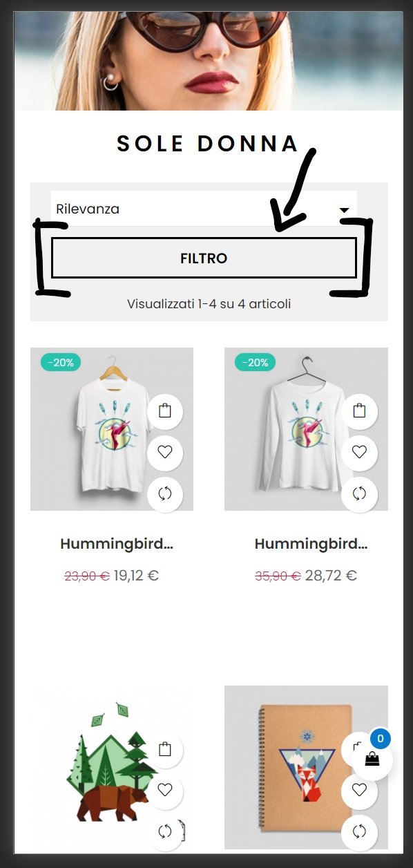The width and height of the screenshot is (413, 868).
Task: Compare icon on bear graphic product
Action: click(164, 831)
